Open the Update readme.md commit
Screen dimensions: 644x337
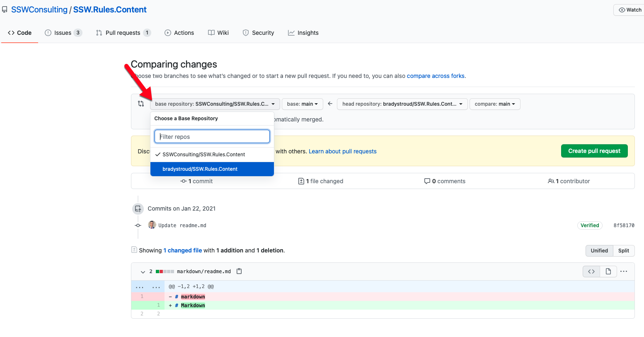[x=182, y=225]
